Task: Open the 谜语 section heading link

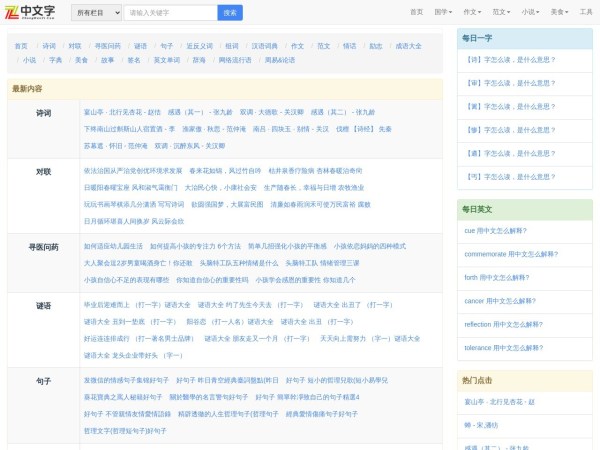Action: 44,305
